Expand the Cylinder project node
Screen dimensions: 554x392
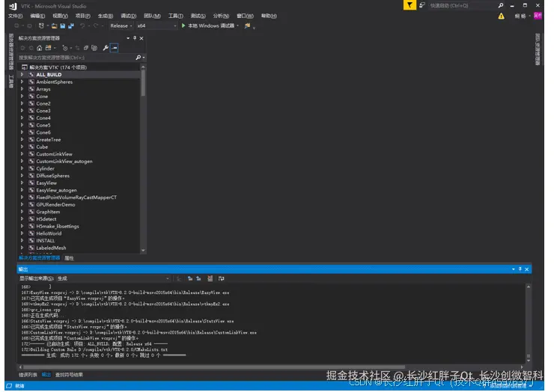(x=22, y=168)
